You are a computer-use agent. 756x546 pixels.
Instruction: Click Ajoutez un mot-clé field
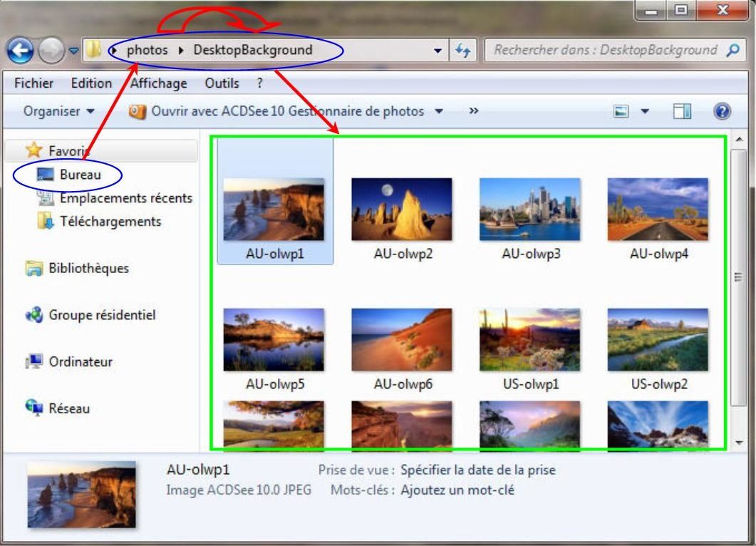pyautogui.click(x=457, y=490)
